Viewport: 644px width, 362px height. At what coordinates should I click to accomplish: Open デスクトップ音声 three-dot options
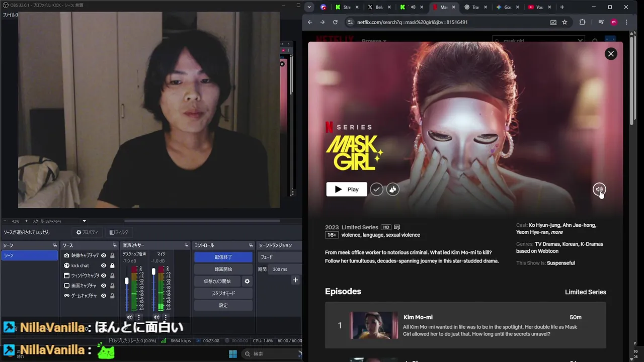click(139, 317)
